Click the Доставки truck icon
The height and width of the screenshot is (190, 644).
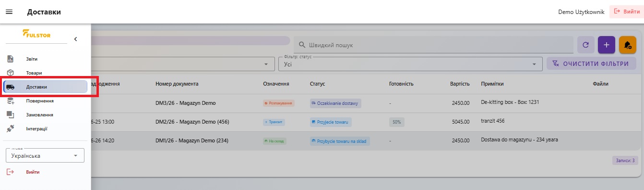(x=10, y=87)
